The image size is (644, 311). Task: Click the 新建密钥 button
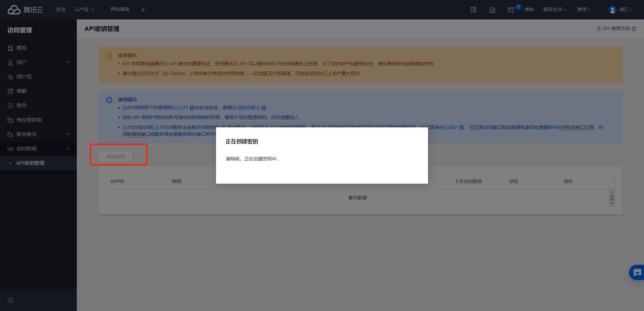pos(115,157)
